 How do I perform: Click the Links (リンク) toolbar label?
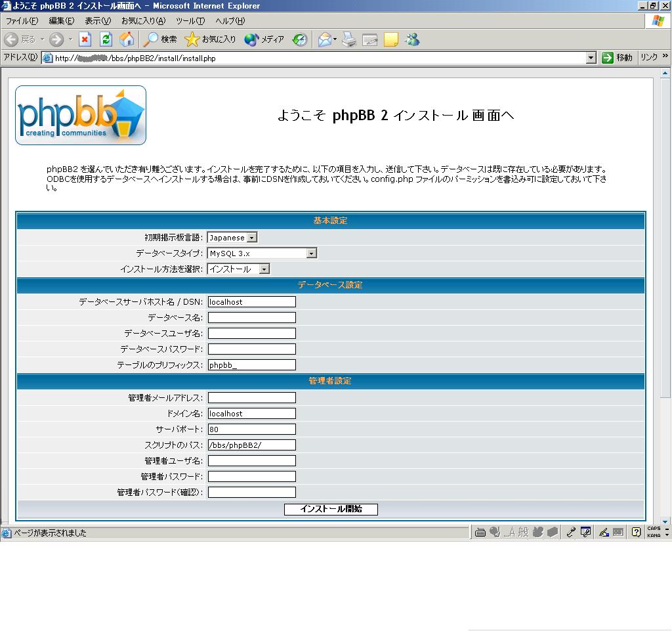coord(649,57)
